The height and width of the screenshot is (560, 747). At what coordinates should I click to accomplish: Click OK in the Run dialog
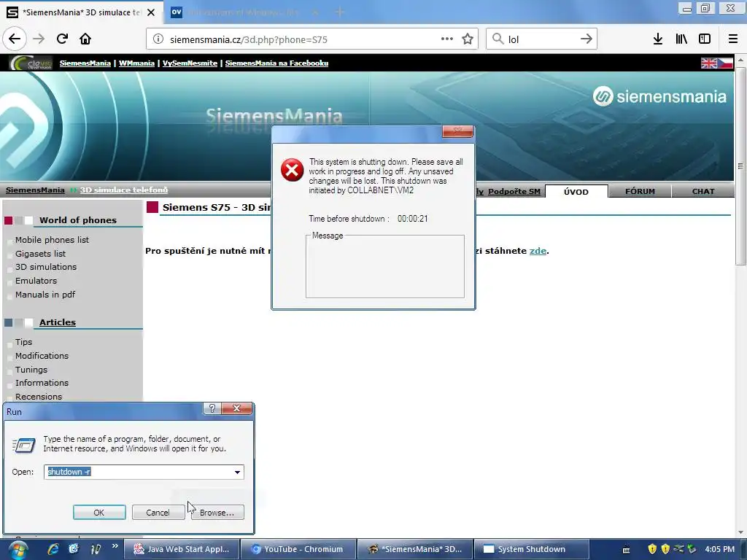tap(99, 513)
